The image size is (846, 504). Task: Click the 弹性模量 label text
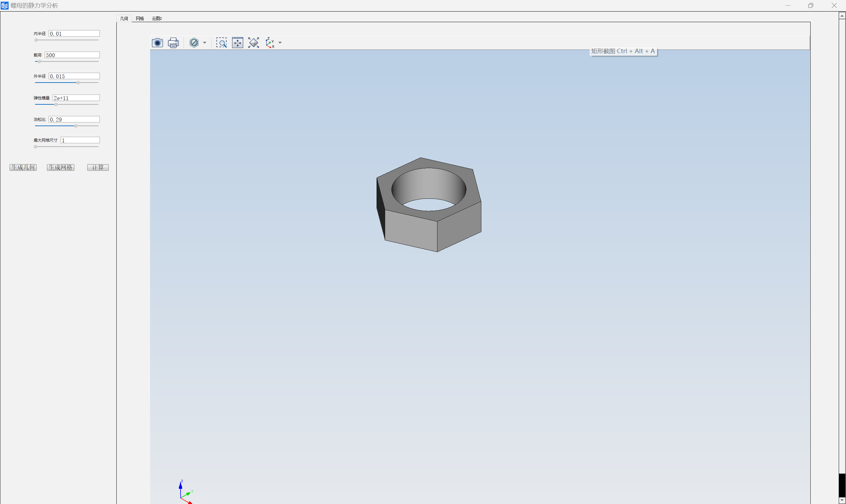(x=41, y=98)
